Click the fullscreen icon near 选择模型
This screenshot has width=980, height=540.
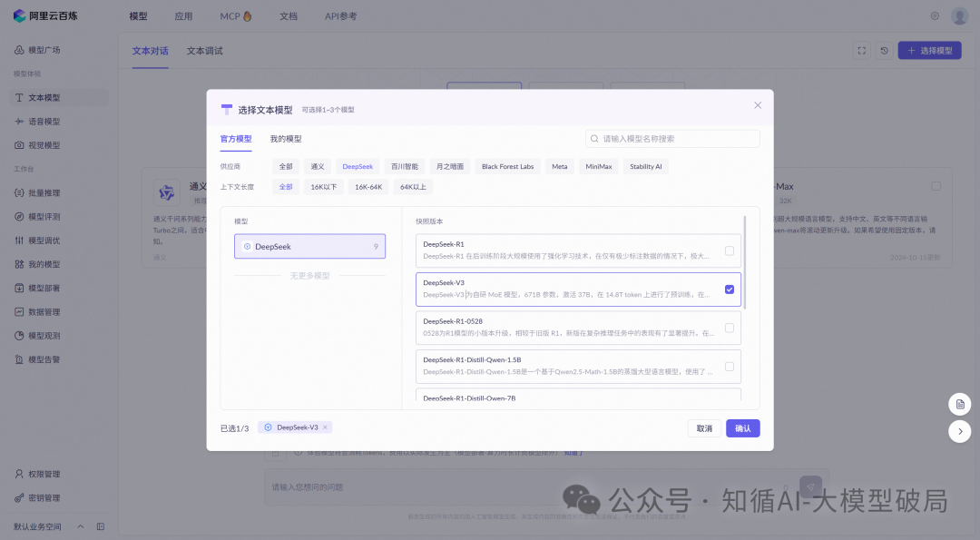click(x=861, y=50)
